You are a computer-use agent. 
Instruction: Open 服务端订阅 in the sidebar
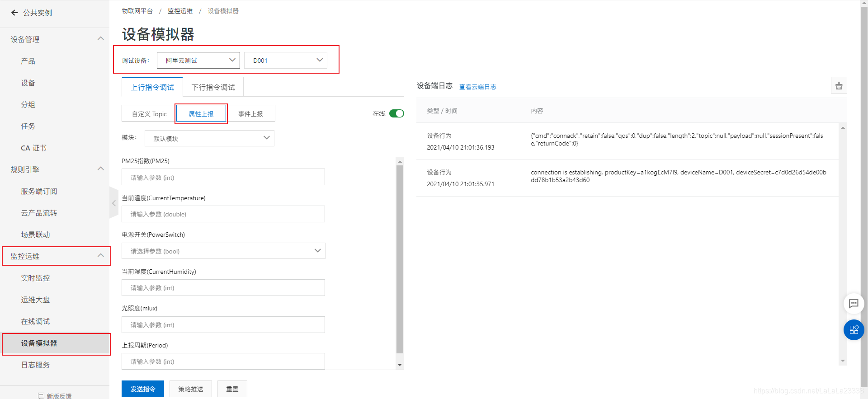tap(39, 191)
